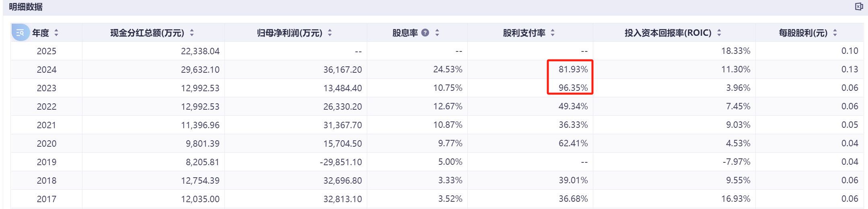Screen dimensions: 868x209
Task: Click the sort arrows beside 股息率
Action: coord(437,33)
